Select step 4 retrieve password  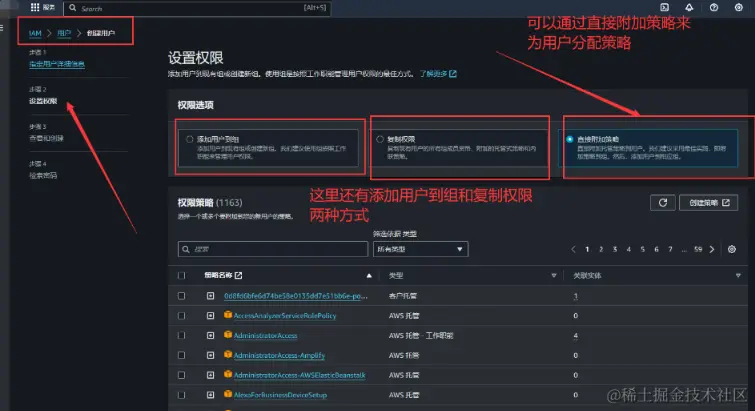tap(43, 176)
